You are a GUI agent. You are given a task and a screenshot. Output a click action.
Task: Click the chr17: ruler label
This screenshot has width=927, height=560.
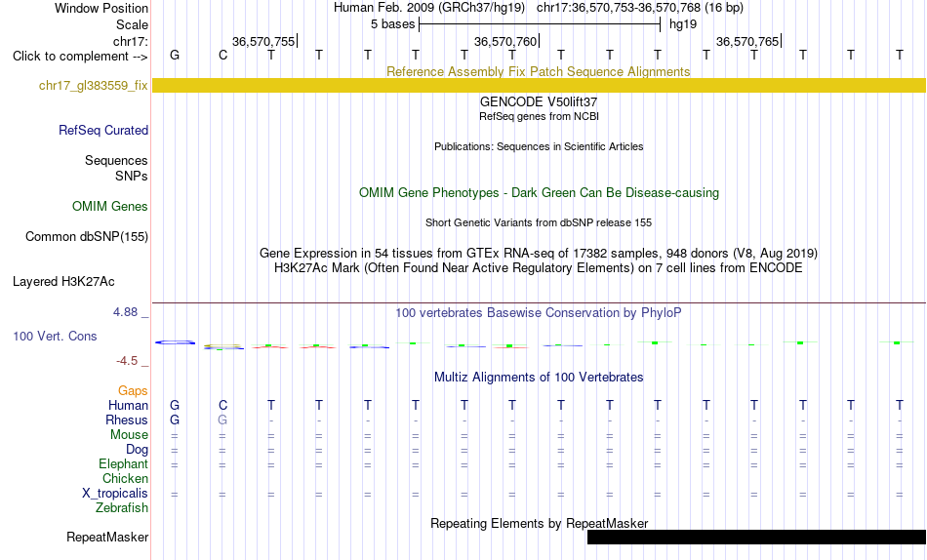130,41
